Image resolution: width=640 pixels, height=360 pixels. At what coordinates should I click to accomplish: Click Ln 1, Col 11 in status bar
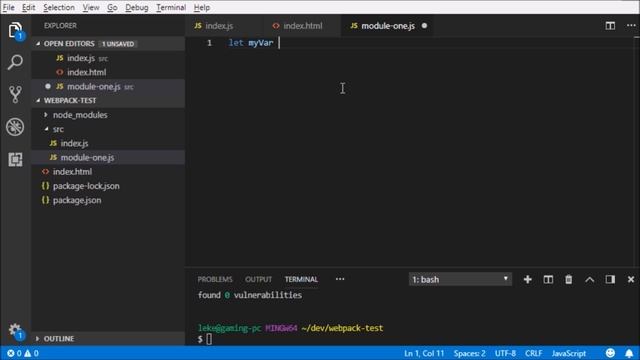(424, 353)
